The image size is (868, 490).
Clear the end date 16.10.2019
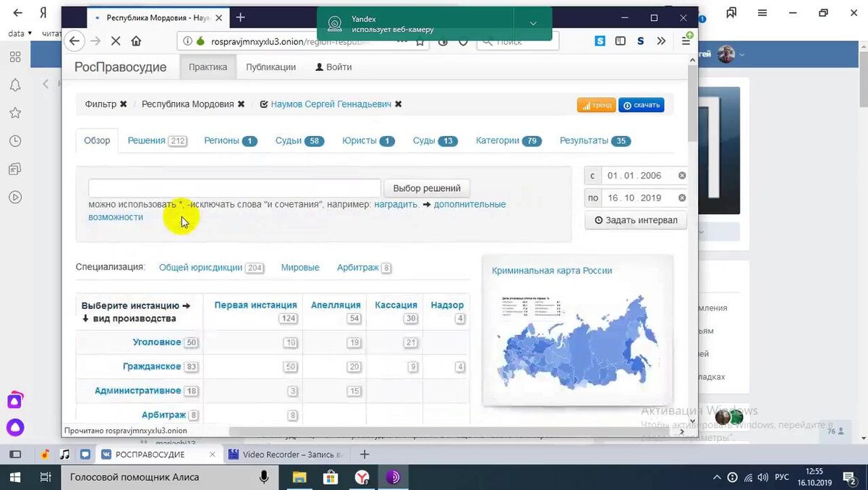point(681,198)
